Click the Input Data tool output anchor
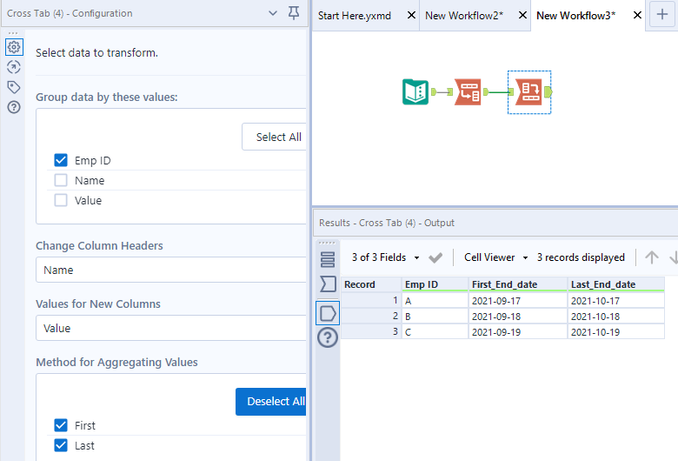Viewport: 678px width, 461px height. [434, 92]
